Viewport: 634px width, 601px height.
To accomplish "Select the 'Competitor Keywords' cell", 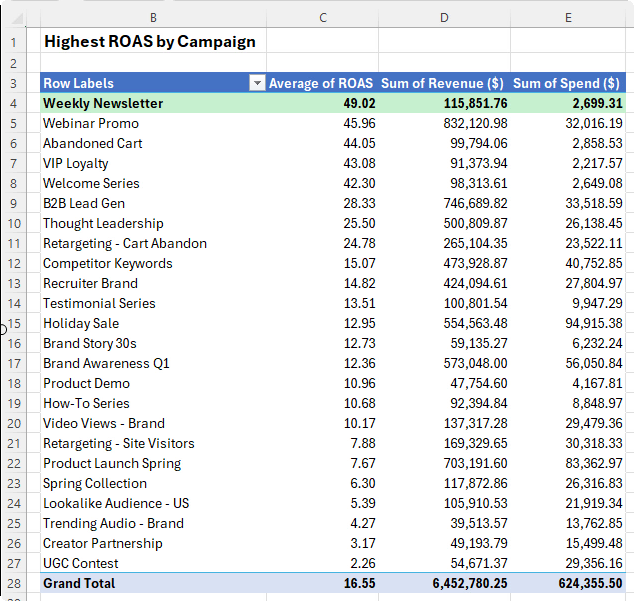I will pos(153,263).
